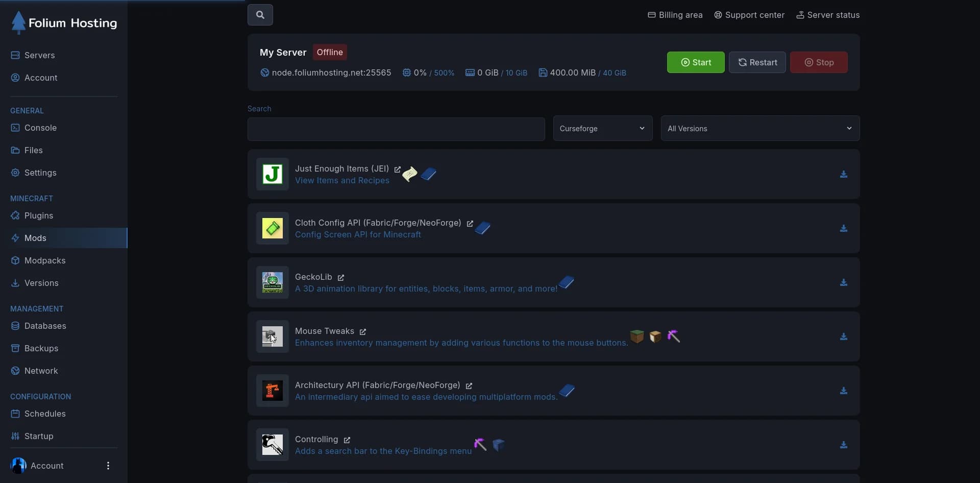Click the blue cube icon on Controlling row
This screenshot has width=980, height=483.
499,445
